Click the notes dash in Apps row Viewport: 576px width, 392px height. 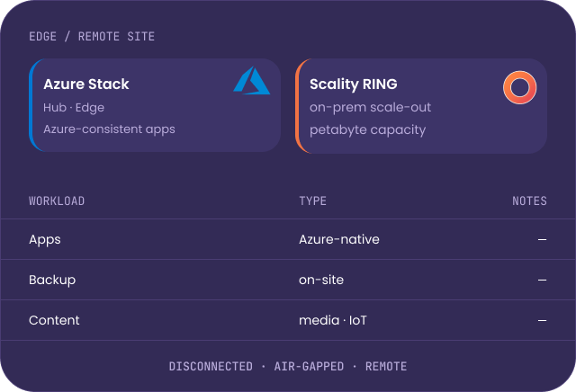(542, 240)
